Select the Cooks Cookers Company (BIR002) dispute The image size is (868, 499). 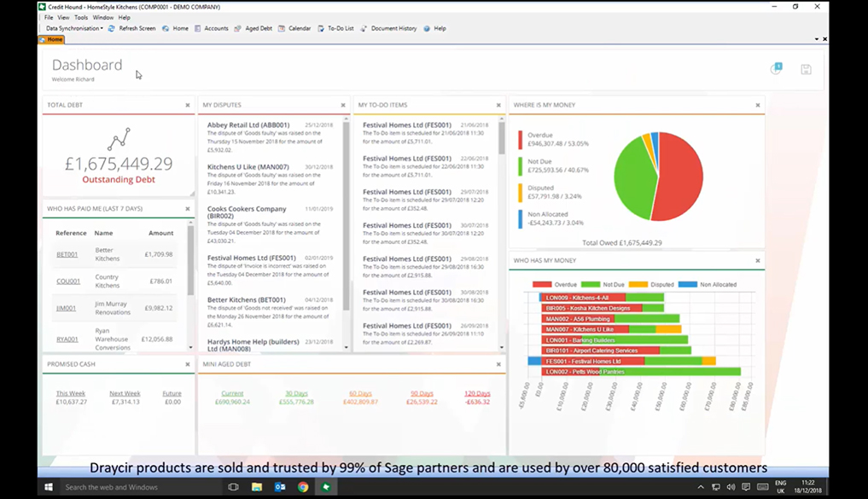pos(271,224)
